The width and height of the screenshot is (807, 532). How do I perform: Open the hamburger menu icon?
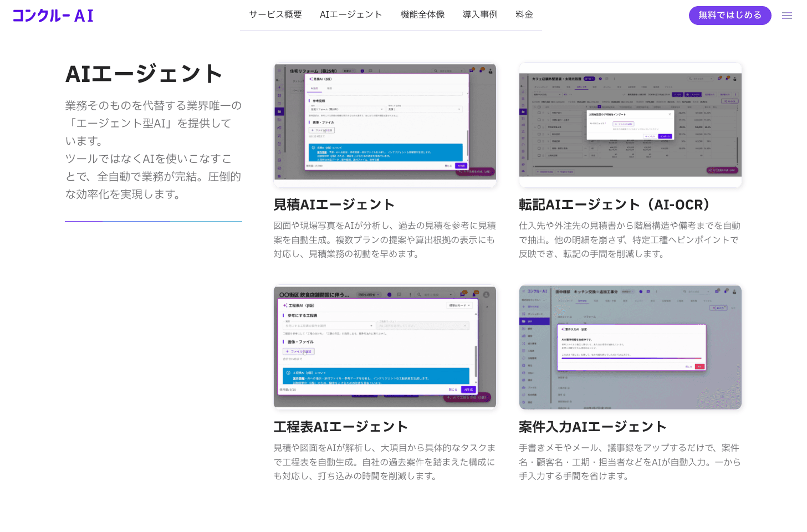[787, 16]
